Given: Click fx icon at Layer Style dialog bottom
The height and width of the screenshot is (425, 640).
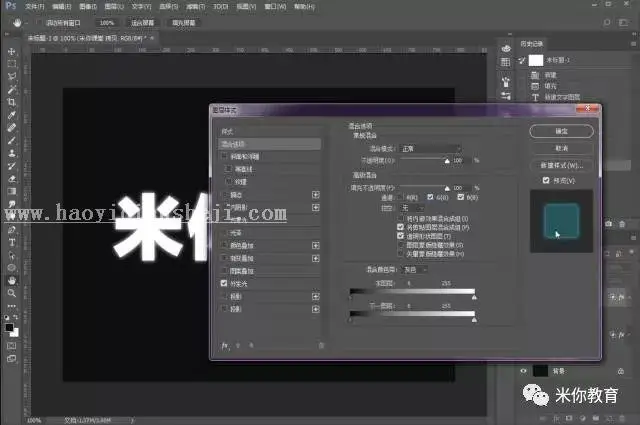Looking at the screenshot, I should pos(225,346).
